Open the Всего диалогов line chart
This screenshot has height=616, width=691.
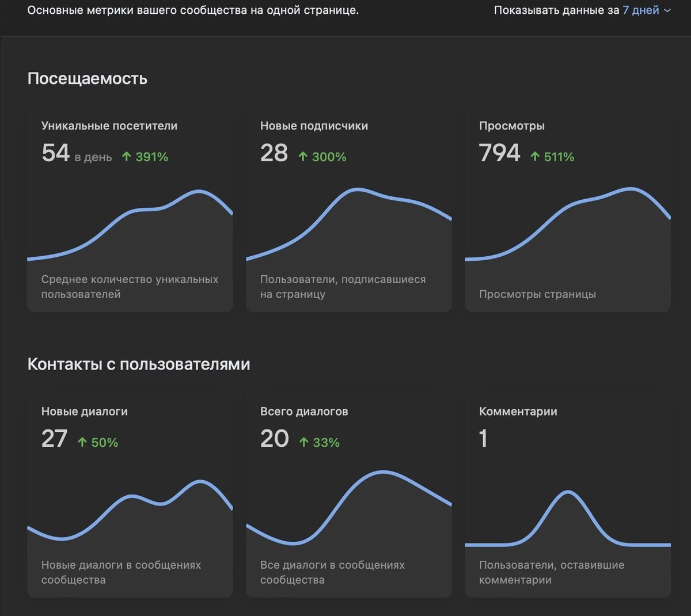[349, 508]
